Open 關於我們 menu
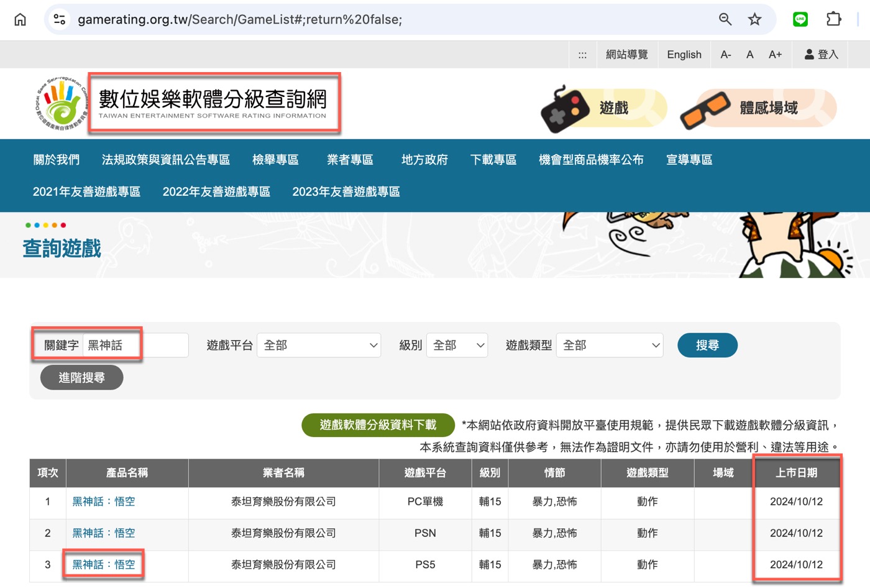This screenshot has width=870, height=588. pyautogui.click(x=57, y=160)
